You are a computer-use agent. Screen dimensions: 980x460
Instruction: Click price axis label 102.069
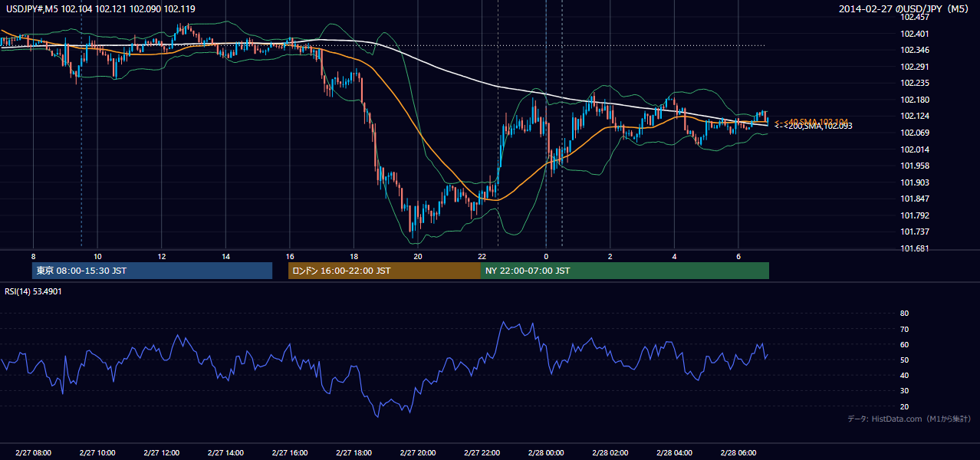[915, 133]
